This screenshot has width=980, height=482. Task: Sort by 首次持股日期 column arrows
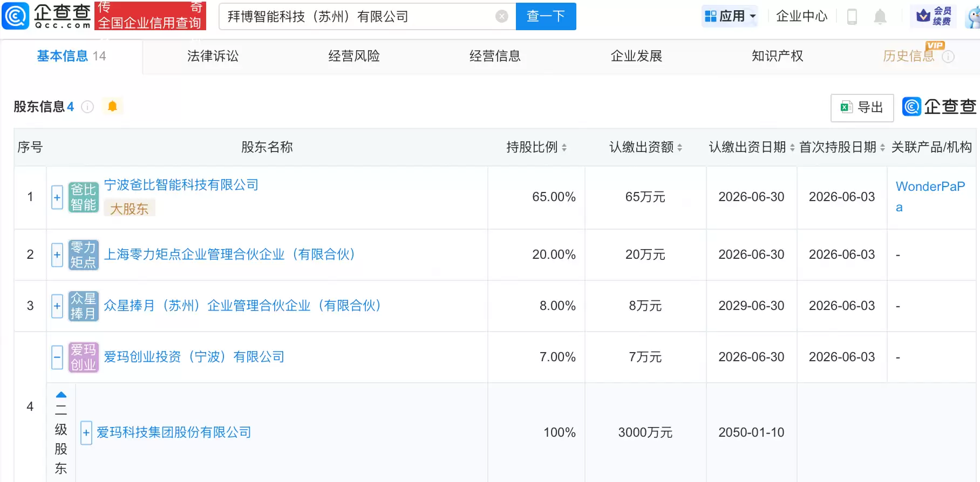(x=882, y=147)
